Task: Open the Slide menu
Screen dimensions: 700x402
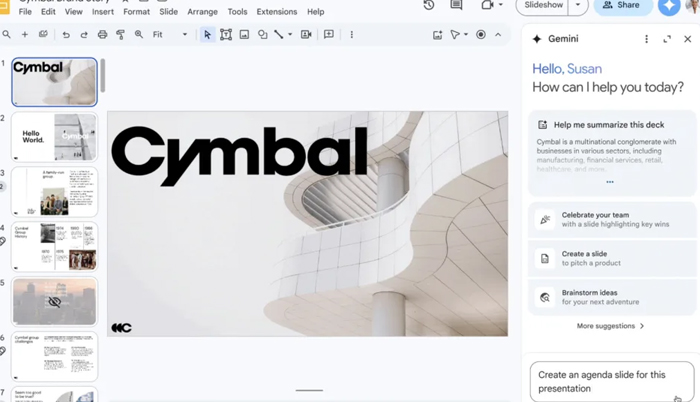Action: pyautogui.click(x=169, y=12)
